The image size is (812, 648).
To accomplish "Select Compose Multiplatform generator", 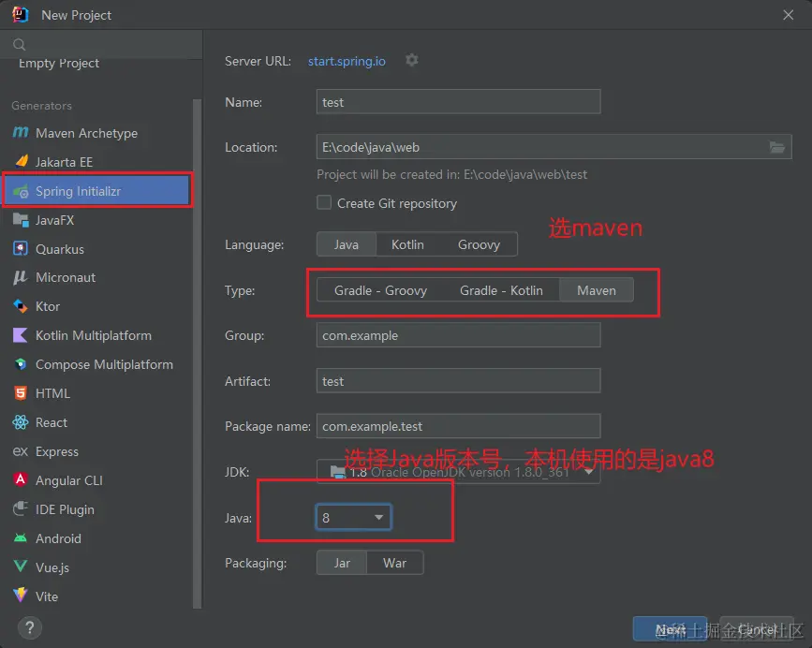I will pos(97,364).
